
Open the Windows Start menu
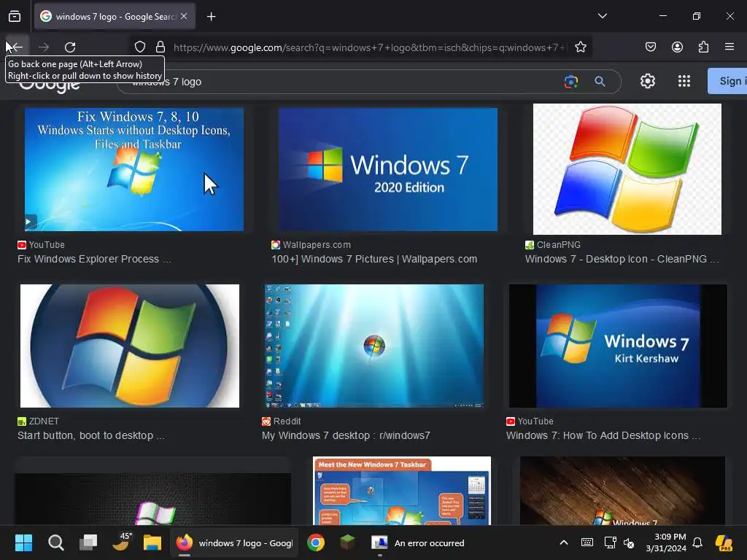coord(23,542)
